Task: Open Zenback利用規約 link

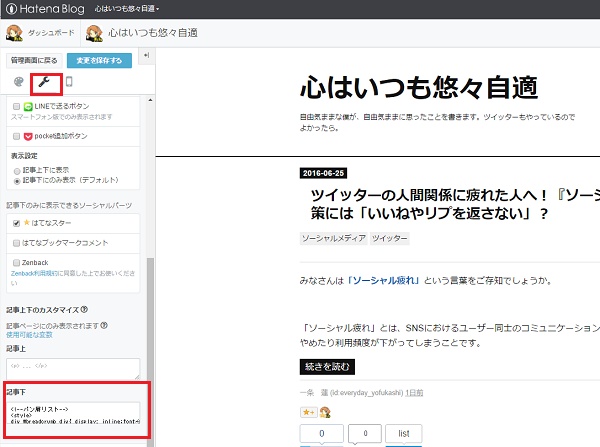Action: click(34, 273)
